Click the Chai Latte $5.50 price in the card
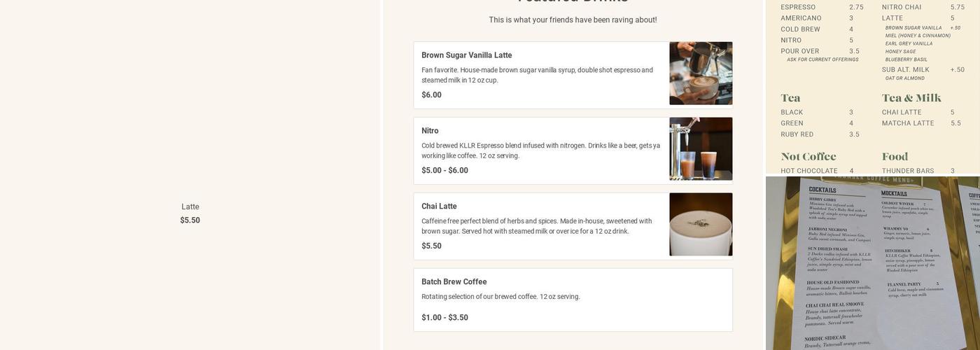980x350 pixels. (x=431, y=246)
